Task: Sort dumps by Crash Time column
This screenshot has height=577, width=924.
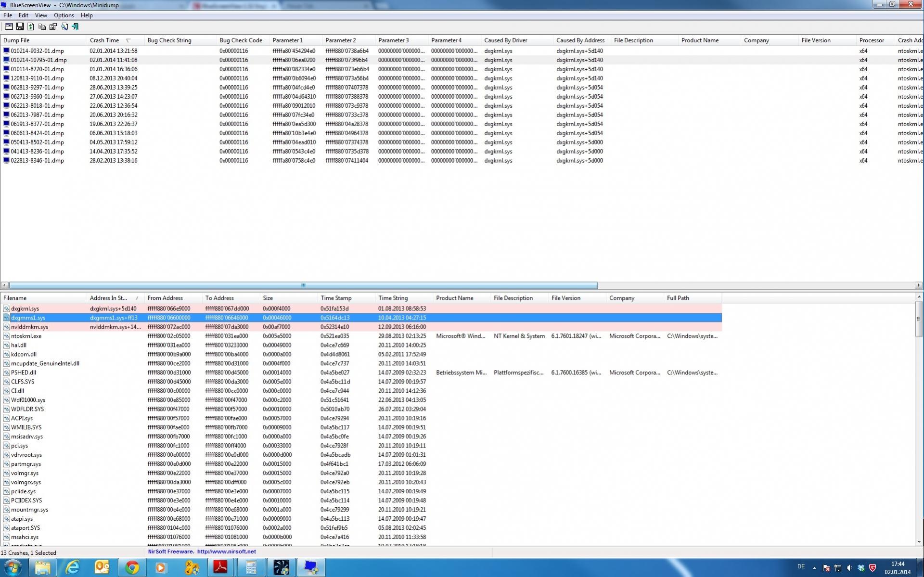Action: click(x=104, y=40)
